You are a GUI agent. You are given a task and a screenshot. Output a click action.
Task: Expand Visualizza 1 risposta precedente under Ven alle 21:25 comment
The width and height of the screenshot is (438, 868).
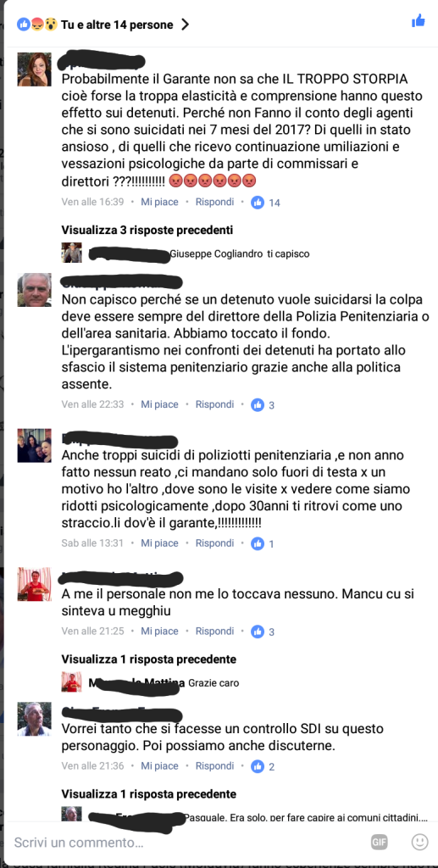pos(149,659)
